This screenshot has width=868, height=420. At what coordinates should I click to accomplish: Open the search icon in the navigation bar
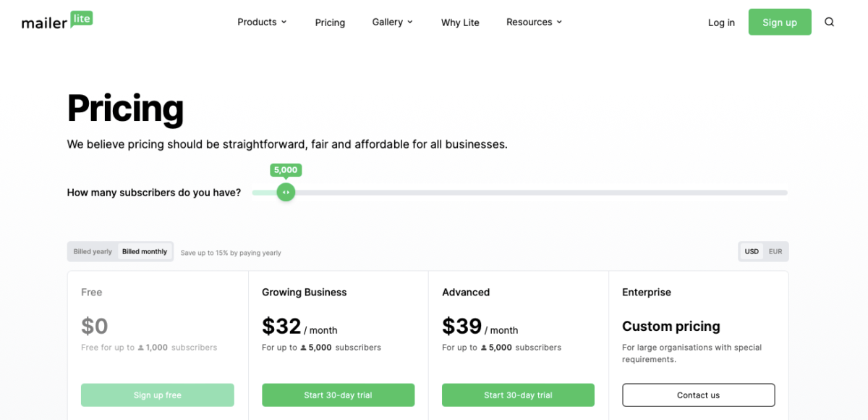830,22
